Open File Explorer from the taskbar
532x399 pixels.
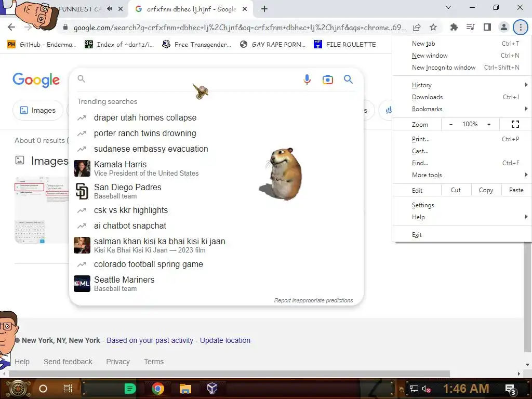(x=185, y=389)
